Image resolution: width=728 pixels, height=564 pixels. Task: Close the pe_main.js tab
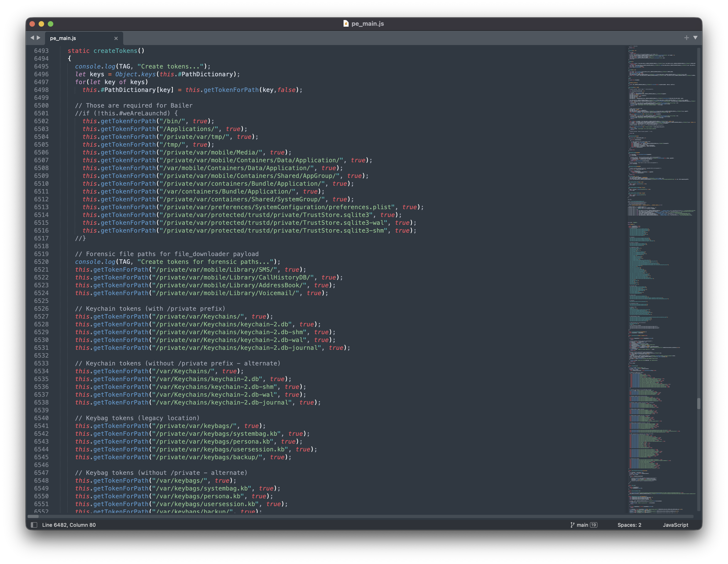click(x=116, y=38)
